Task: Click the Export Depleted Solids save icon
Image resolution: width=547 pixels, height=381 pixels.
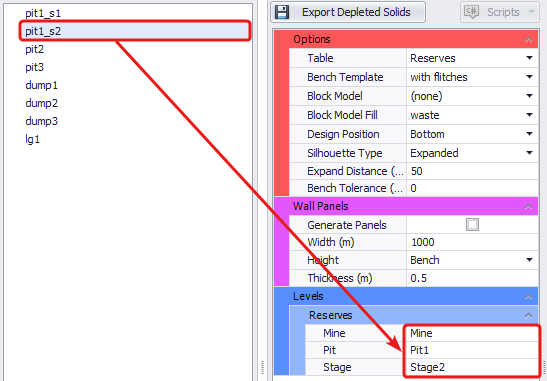Action: tap(282, 12)
